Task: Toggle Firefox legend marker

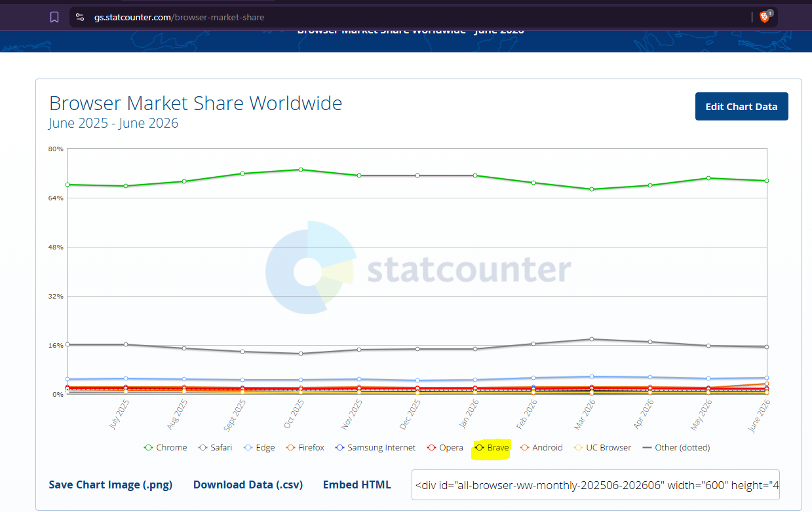Action: (x=290, y=448)
